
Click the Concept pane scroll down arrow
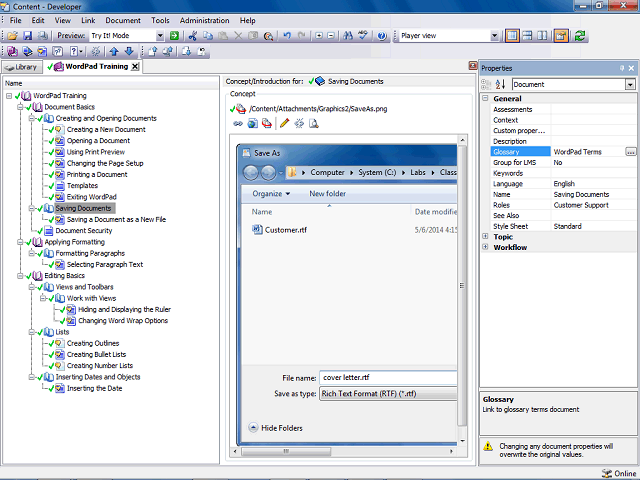pos(462,441)
